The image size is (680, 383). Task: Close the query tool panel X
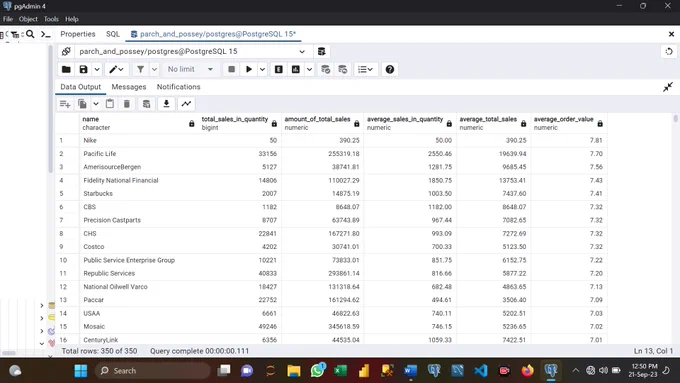point(671,34)
